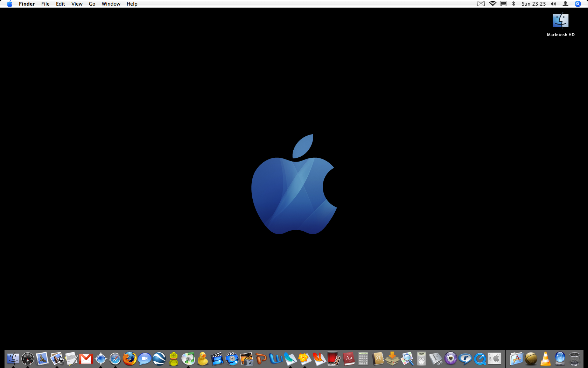This screenshot has width=588, height=368.
Task: Open Adium green duck icon
Action: [x=174, y=359]
